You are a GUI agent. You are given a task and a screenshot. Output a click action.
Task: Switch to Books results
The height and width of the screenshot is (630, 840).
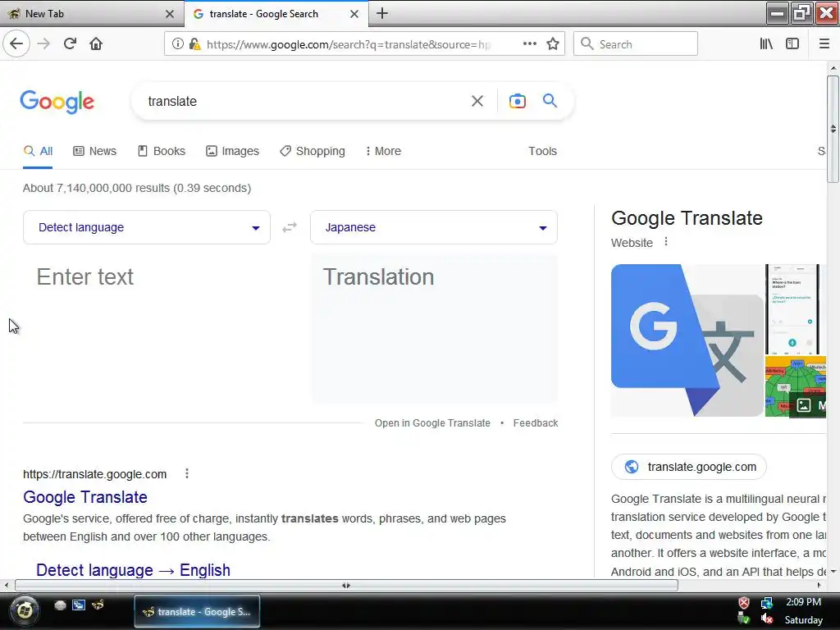[162, 151]
